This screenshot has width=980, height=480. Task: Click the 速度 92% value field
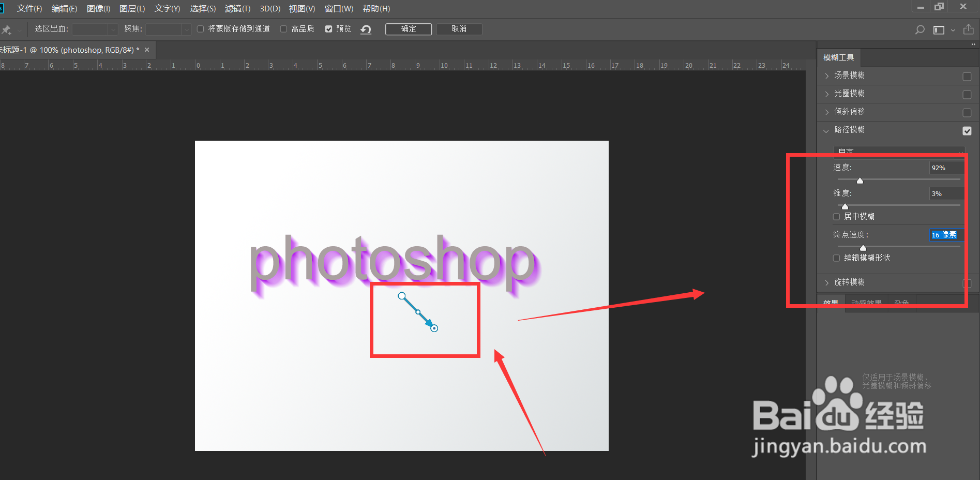coord(946,168)
